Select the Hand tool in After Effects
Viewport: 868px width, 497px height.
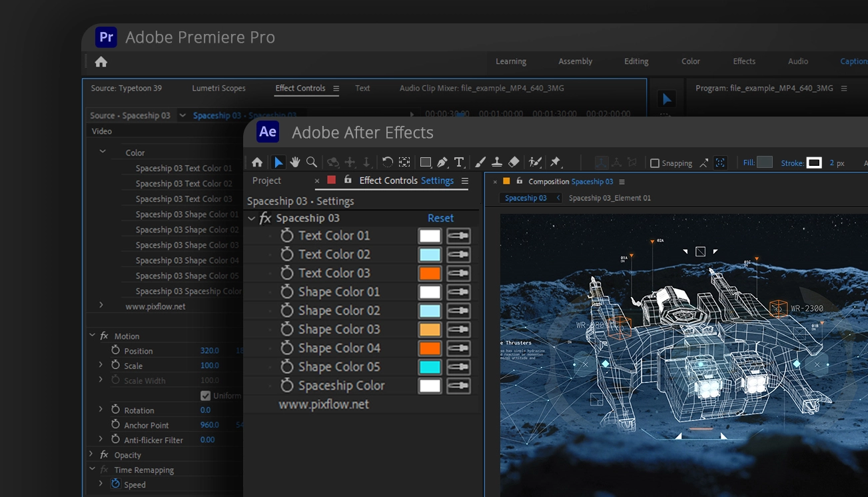[295, 163]
